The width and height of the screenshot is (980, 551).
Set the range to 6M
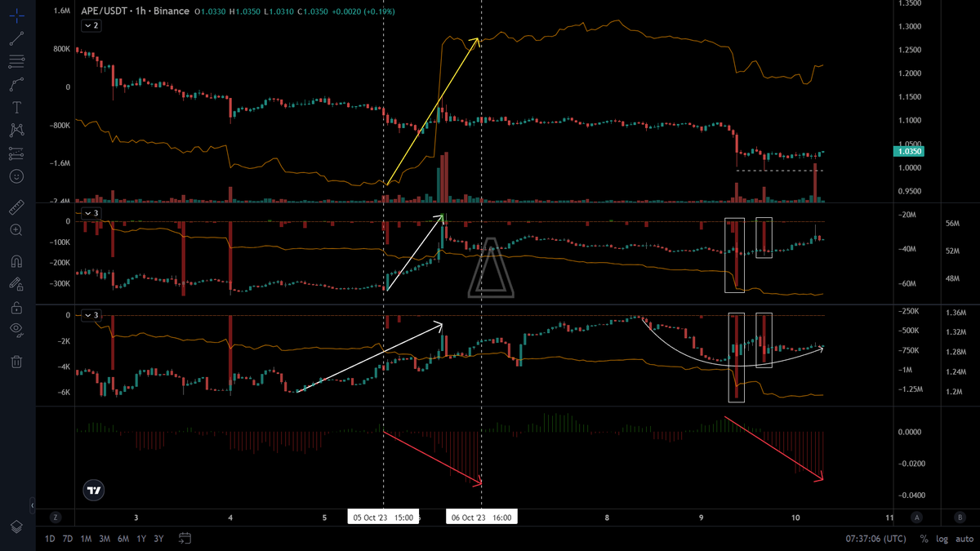click(123, 539)
